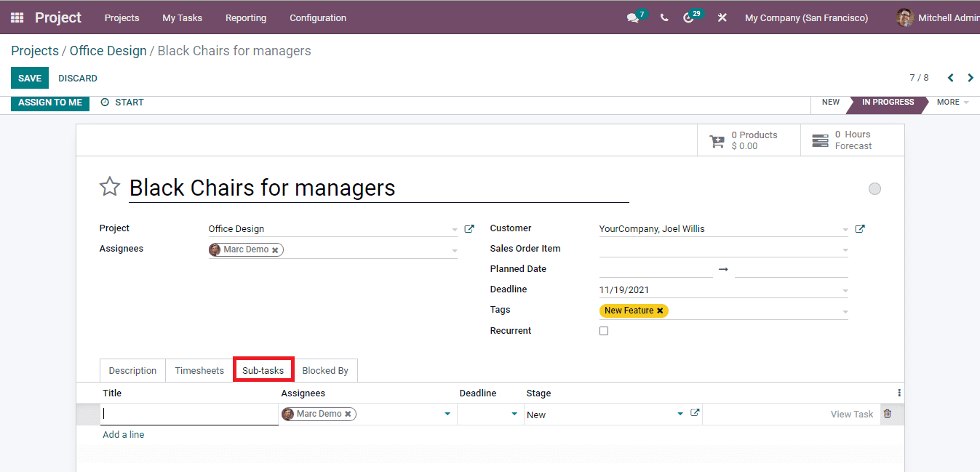This screenshot has height=472, width=980.
Task: Click Add a line under sub-tasks
Action: [123, 433]
